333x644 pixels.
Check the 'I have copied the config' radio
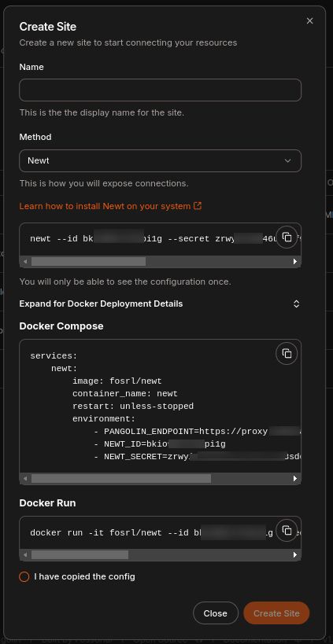(x=24, y=576)
